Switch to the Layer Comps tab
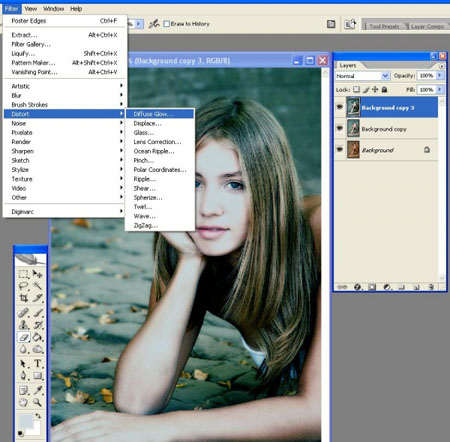 427,26
